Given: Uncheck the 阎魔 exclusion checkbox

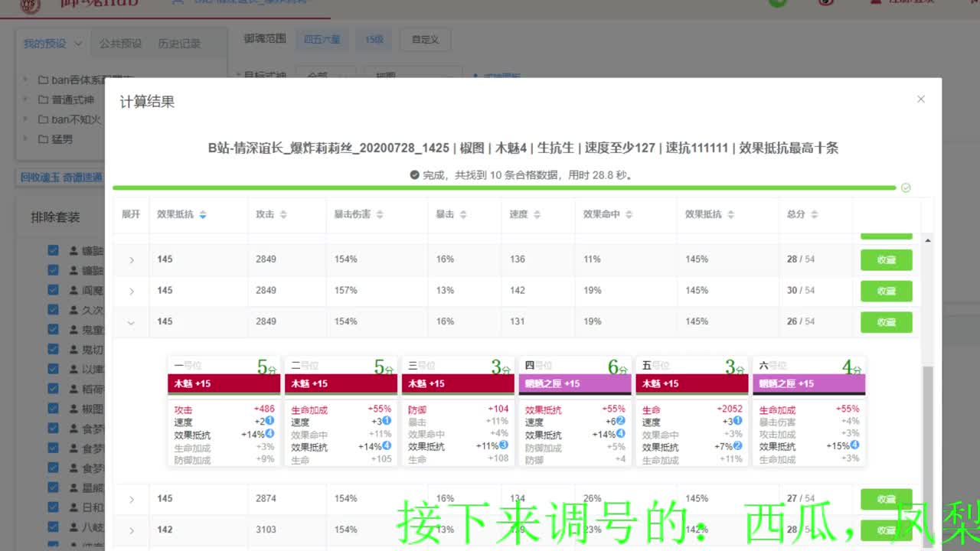Looking at the screenshot, I should pos(53,290).
